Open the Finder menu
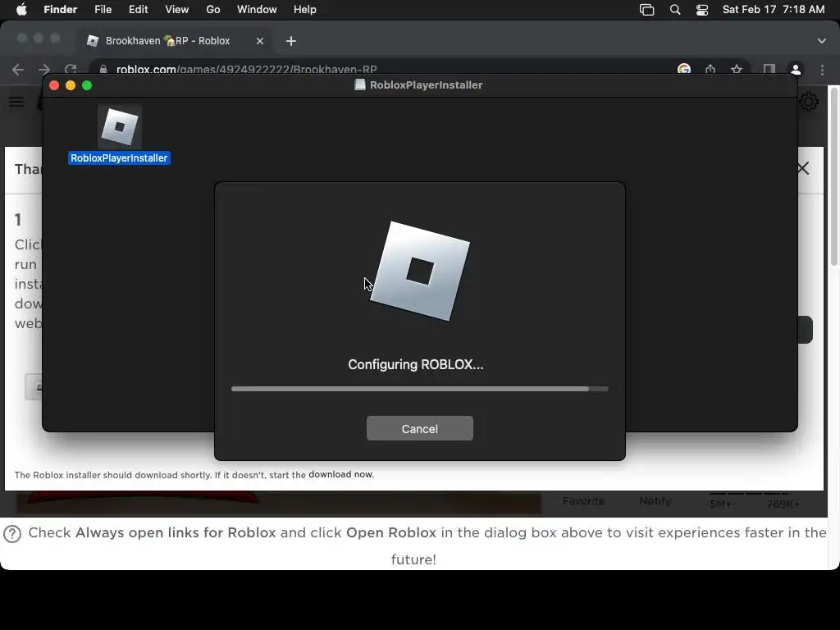 (60, 10)
